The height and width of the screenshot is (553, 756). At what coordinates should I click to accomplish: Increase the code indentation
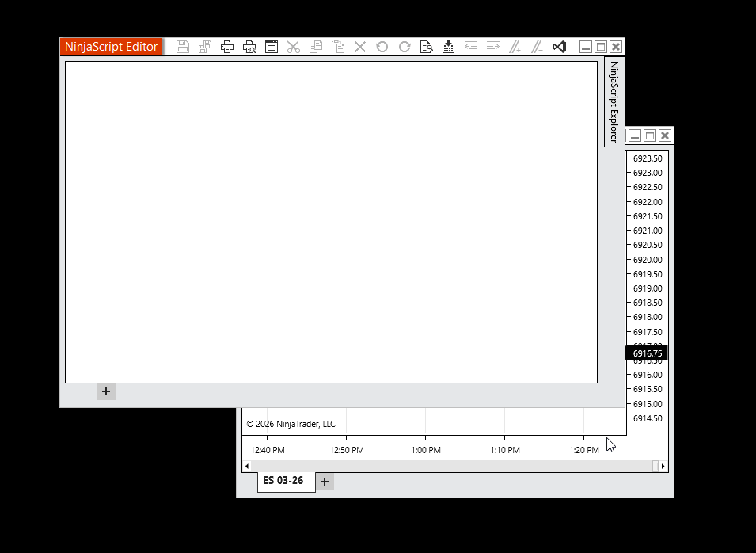click(x=492, y=46)
